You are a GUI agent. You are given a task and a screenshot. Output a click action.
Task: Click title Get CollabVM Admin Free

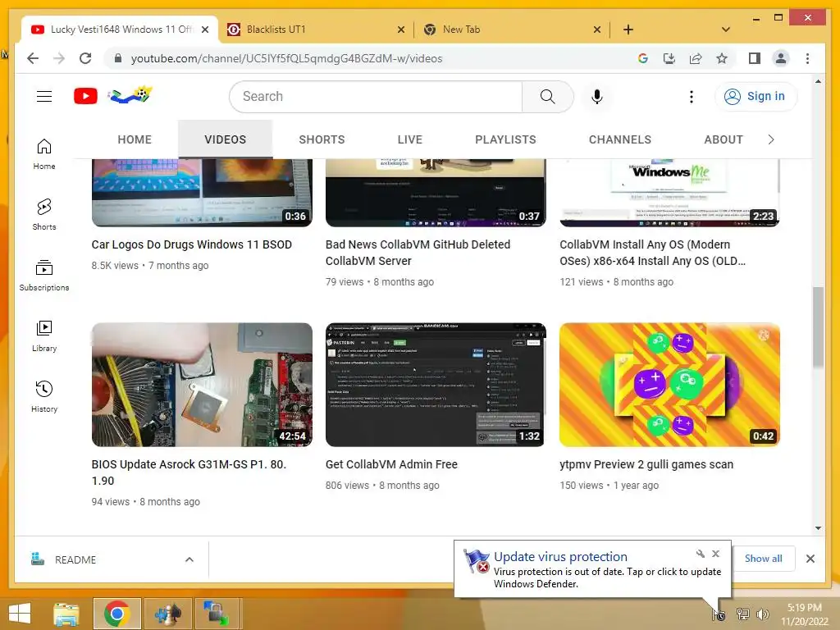pyautogui.click(x=391, y=464)
